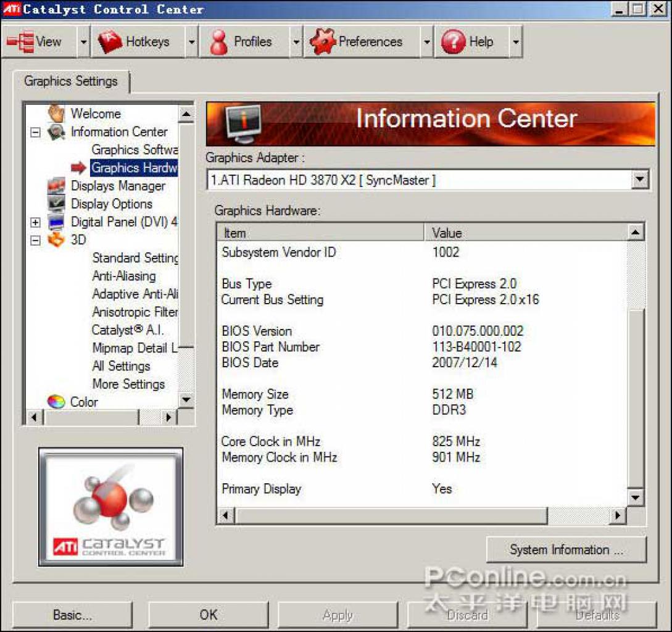
Task: Click tree panel scroll right arrow
Action: point(168,417)
